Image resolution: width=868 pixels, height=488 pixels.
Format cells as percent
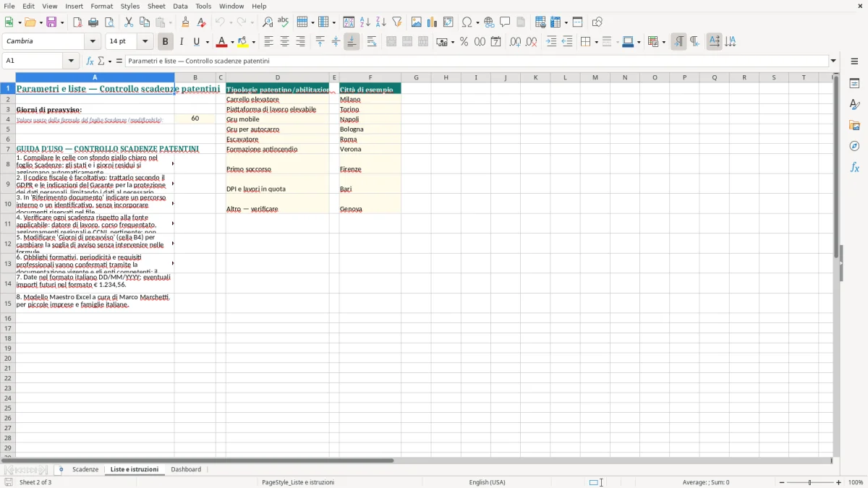pyautogui.click(x=464, y=42)
